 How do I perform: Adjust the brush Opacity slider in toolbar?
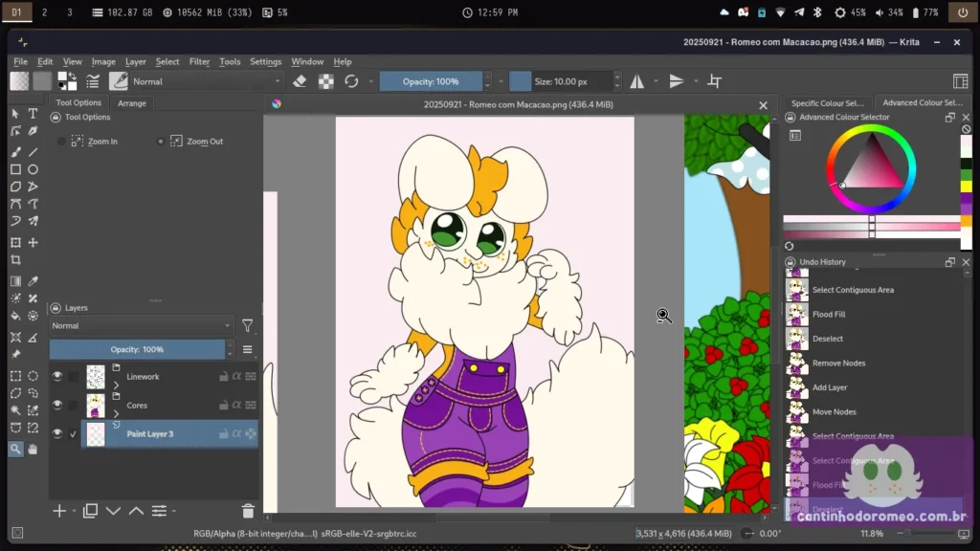(x=432, y=81)
